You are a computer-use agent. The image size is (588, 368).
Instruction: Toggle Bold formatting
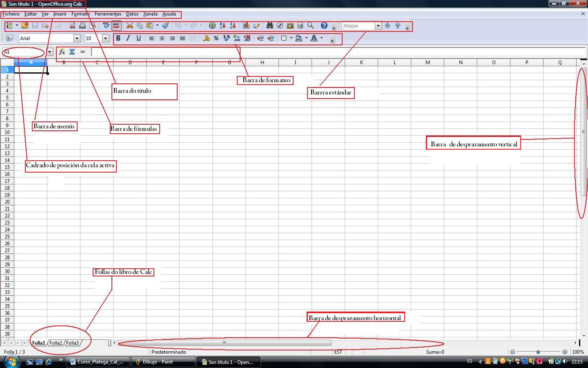point(118,38)
